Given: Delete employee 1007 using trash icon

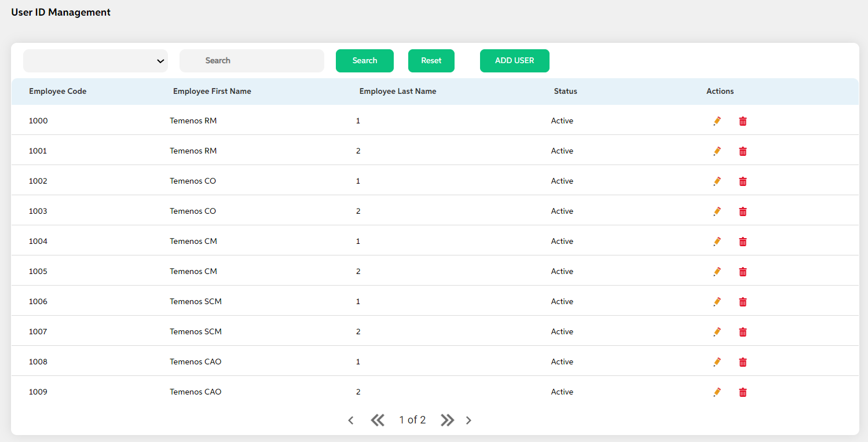Looking at the screenshot, I should tap(743, 332).
